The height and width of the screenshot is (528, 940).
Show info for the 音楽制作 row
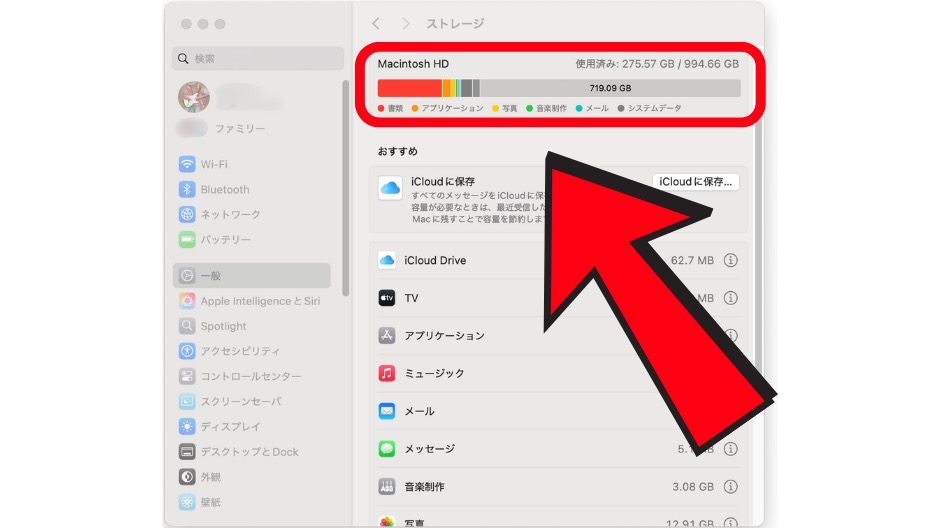pyautogui.click(x=730, y=487)
